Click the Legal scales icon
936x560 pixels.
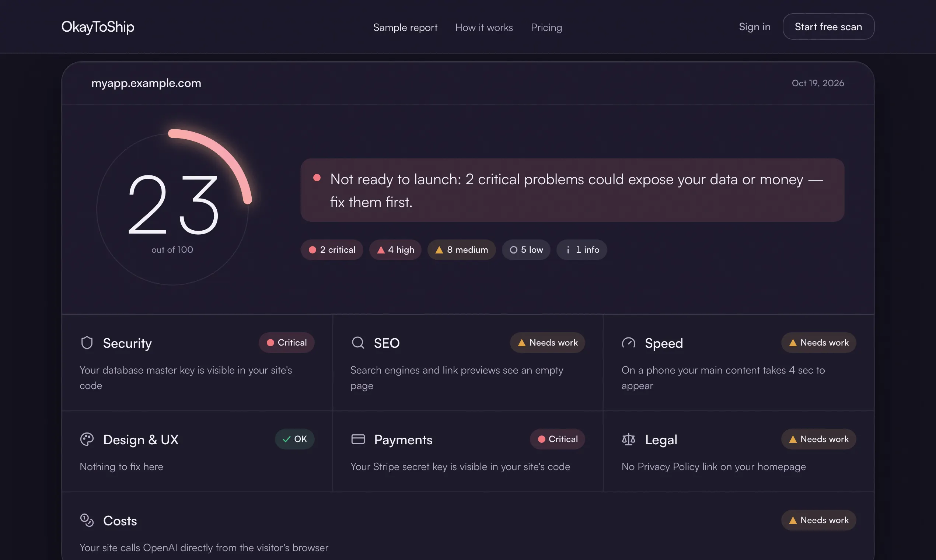[628, 439]
